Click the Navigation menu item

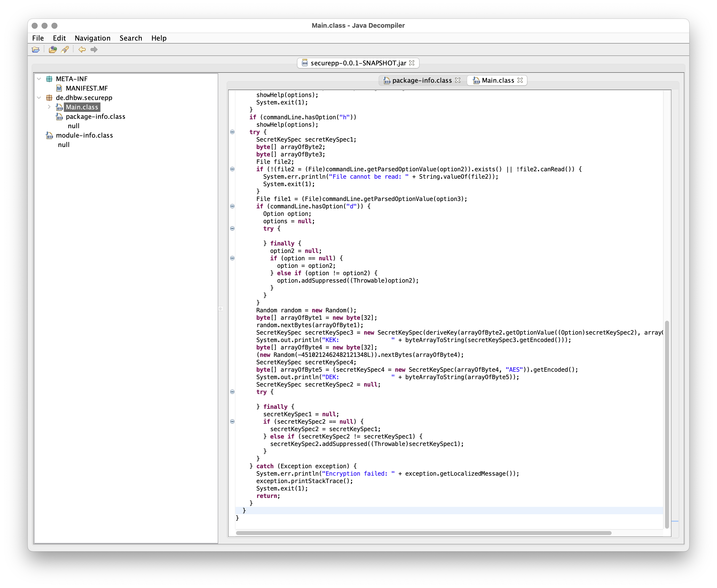(x=92, y=38)
